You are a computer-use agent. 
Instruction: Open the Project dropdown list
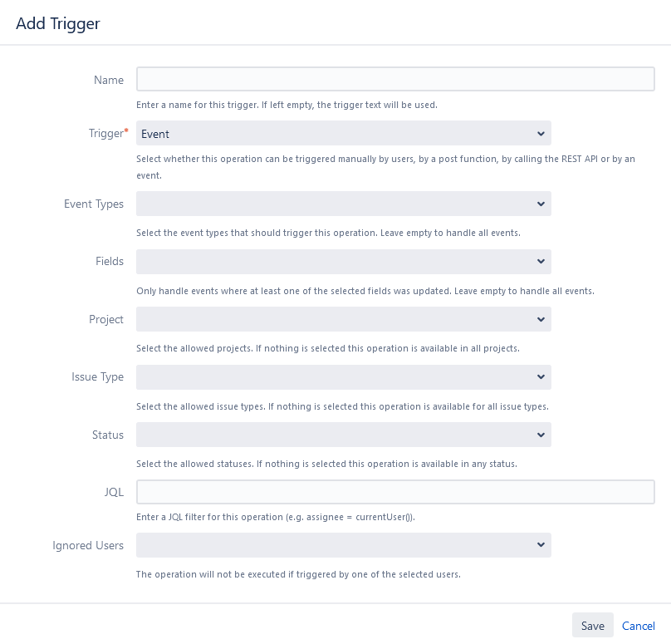coord(344,319)
